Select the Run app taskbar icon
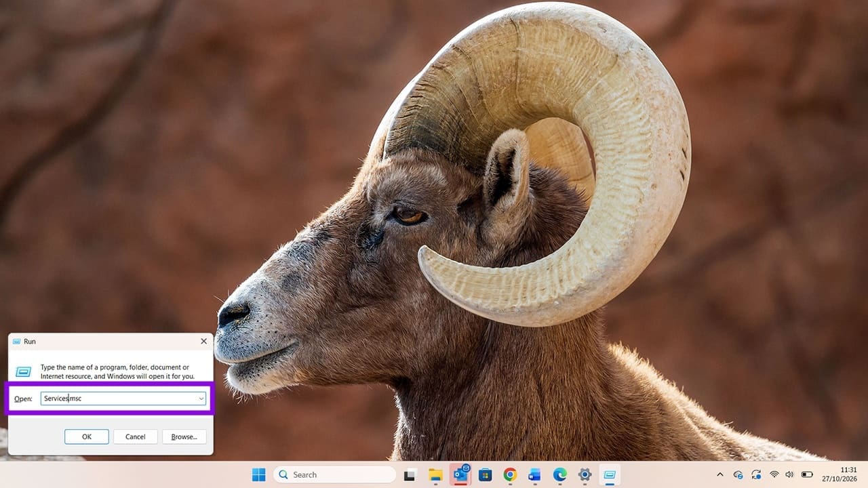 tap(610, 474)
